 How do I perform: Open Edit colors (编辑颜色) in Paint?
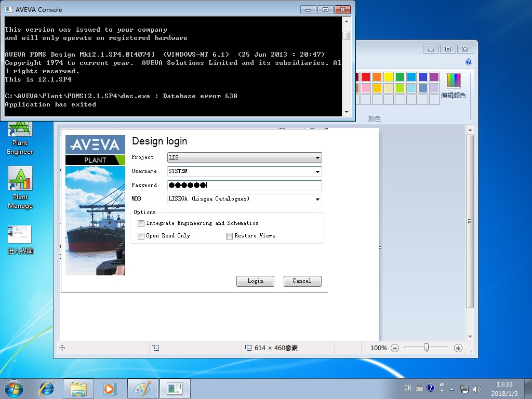coord(453,86)
